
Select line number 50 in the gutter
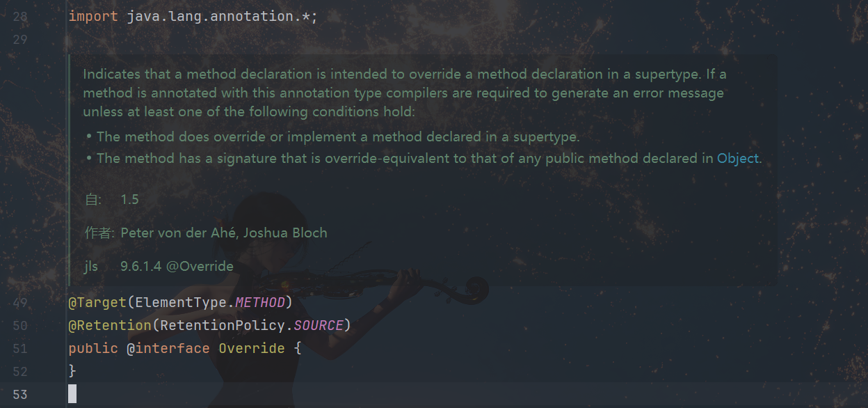click(x=19, y=326)
